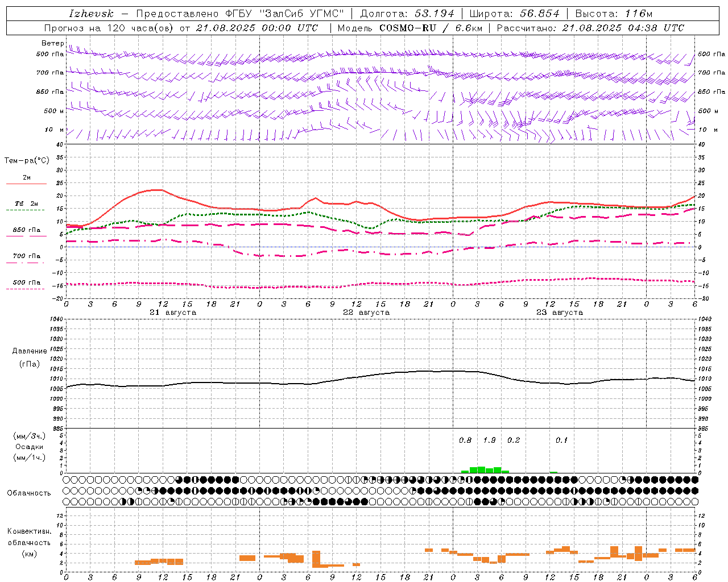The height and width of the screenshot is (582, 728).
Task: Click the 'Осадки' precipitation label
Action: pyautogui.click(x=30, y=447)
